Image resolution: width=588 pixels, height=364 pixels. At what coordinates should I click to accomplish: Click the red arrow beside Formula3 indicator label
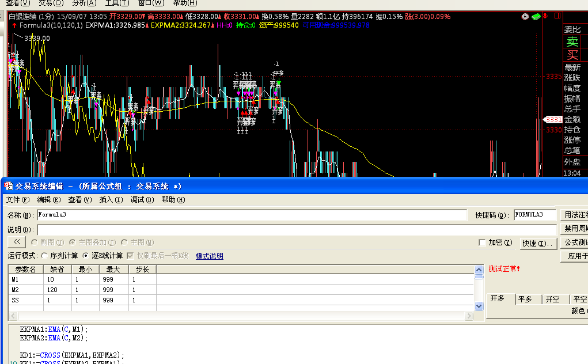point(14,25)
